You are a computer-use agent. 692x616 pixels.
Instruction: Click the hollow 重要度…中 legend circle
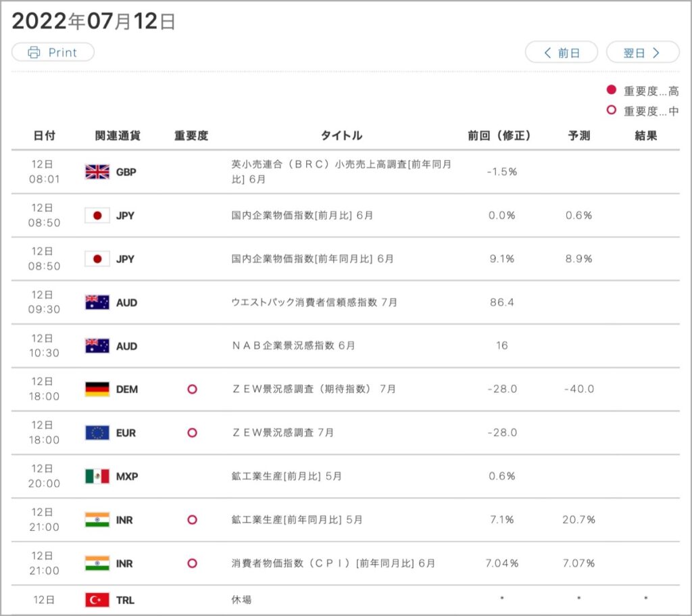(x=611, y=110)
